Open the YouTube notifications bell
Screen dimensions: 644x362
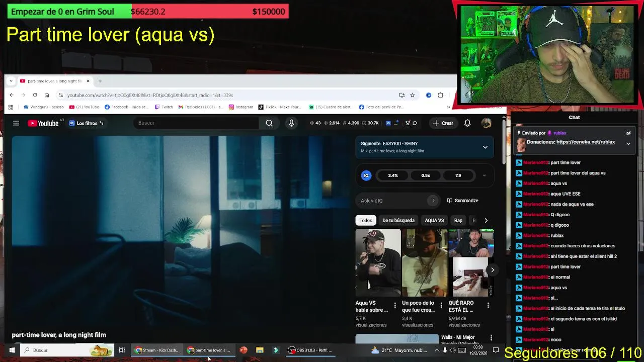467,123
